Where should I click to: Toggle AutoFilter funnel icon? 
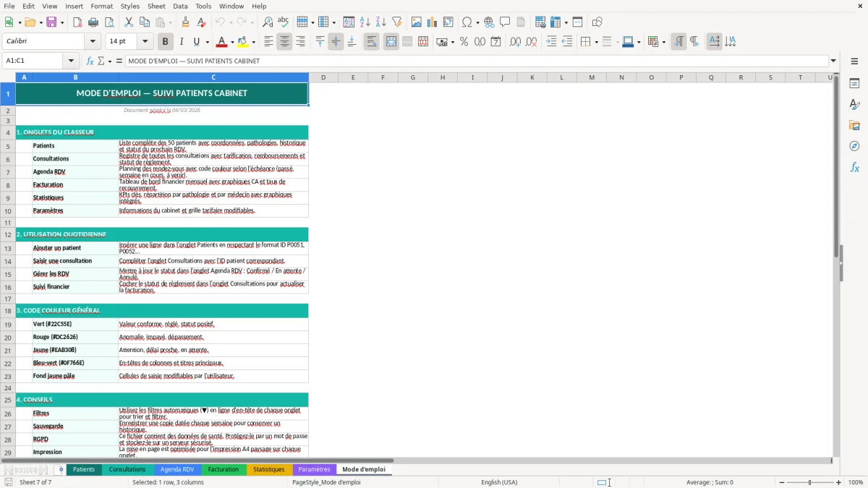[x=396, y=22]
